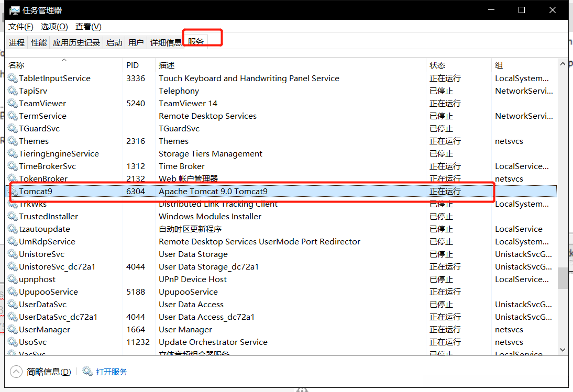Screen dimensions: 573x392
Task: Click the scrollbar up arrow
Action: coord(563,64)
